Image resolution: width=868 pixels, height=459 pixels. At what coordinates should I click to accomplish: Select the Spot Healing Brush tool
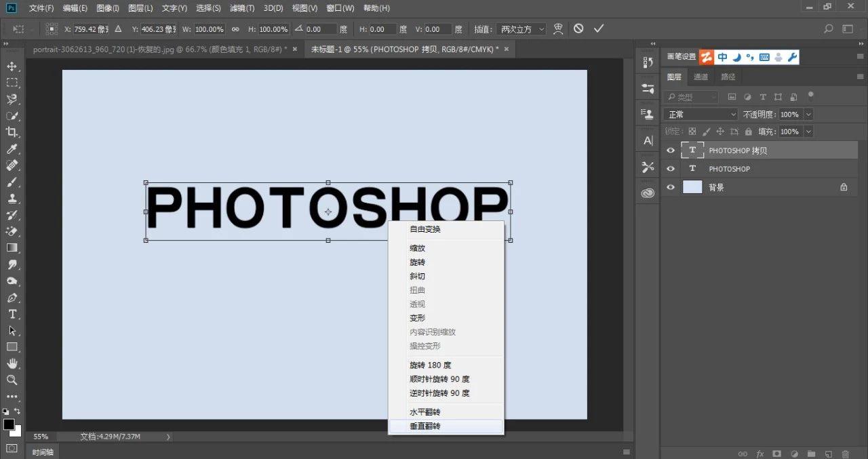[x=12, y=165]
